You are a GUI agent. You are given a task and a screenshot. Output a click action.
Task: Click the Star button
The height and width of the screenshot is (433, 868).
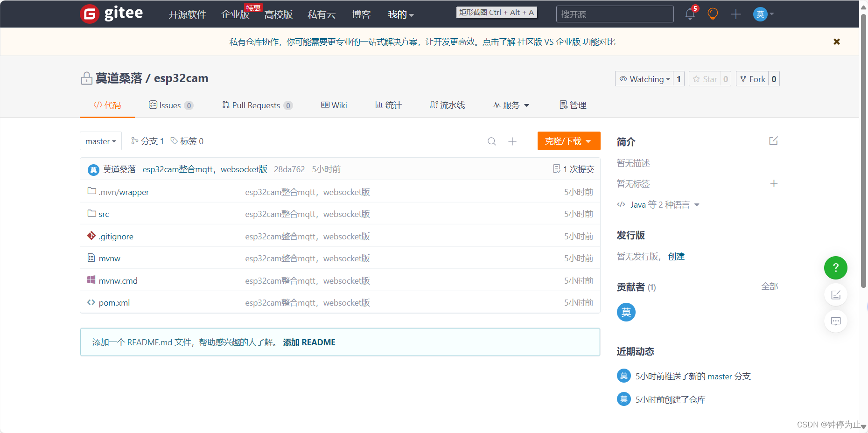(x=705, y=79)
